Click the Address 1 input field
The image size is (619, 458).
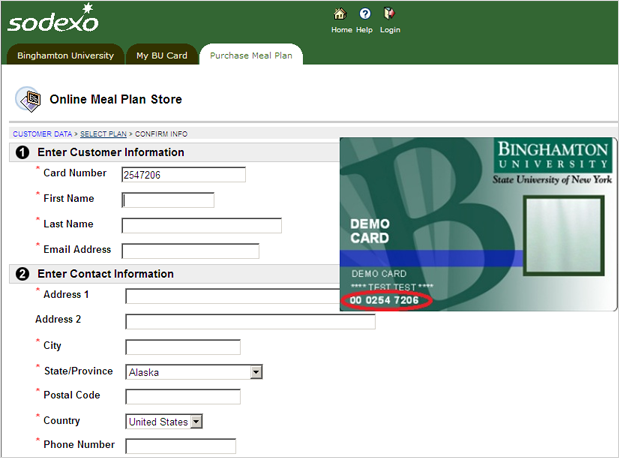(x=233, y=296)
